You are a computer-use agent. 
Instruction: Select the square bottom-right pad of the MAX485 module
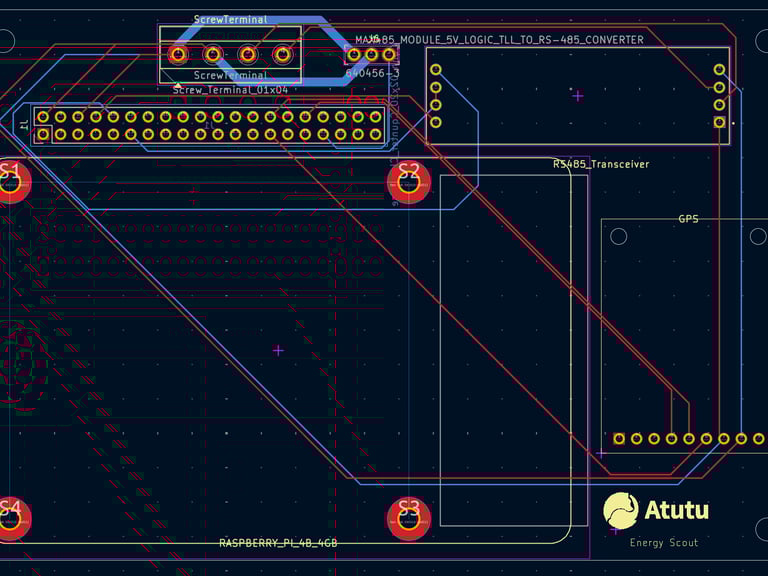(x=719, y=122)
